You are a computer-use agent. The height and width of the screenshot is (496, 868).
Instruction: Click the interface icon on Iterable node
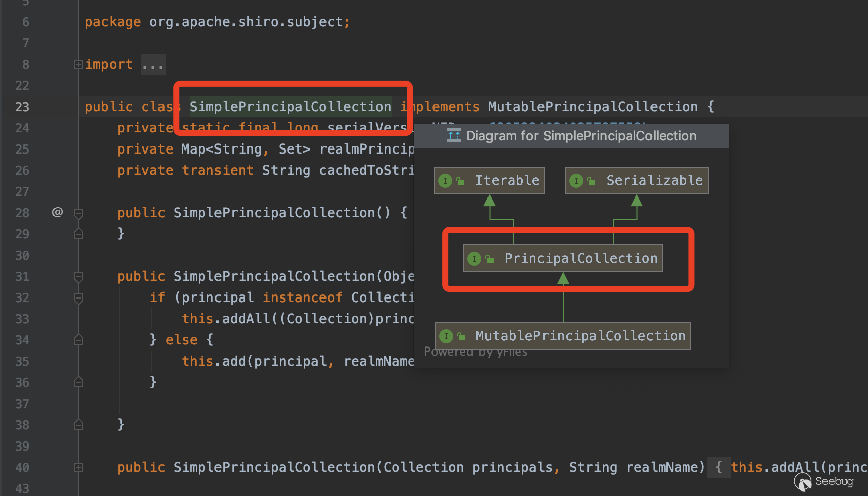point(445,181)
